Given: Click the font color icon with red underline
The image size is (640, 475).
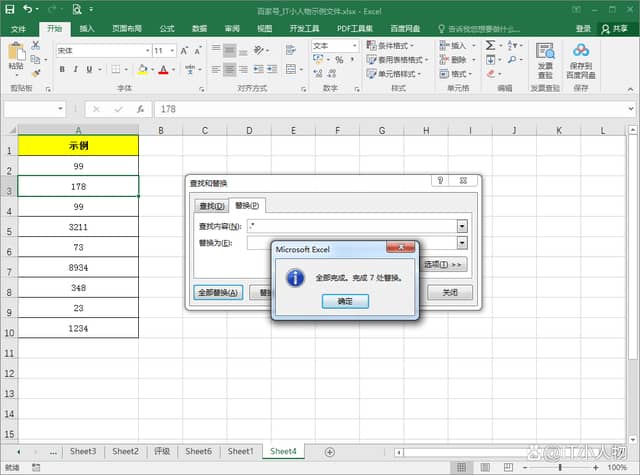Looking at the screenshot, I should click(163, 69).
